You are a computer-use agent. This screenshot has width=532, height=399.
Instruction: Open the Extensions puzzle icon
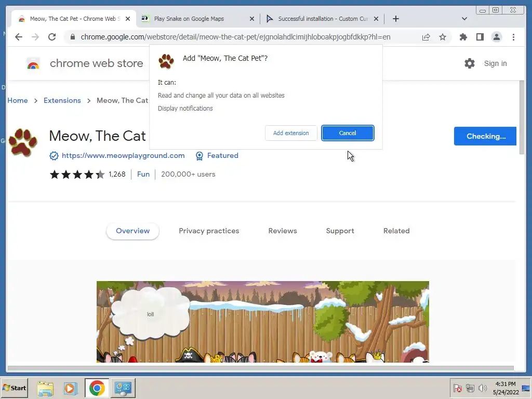463,37
